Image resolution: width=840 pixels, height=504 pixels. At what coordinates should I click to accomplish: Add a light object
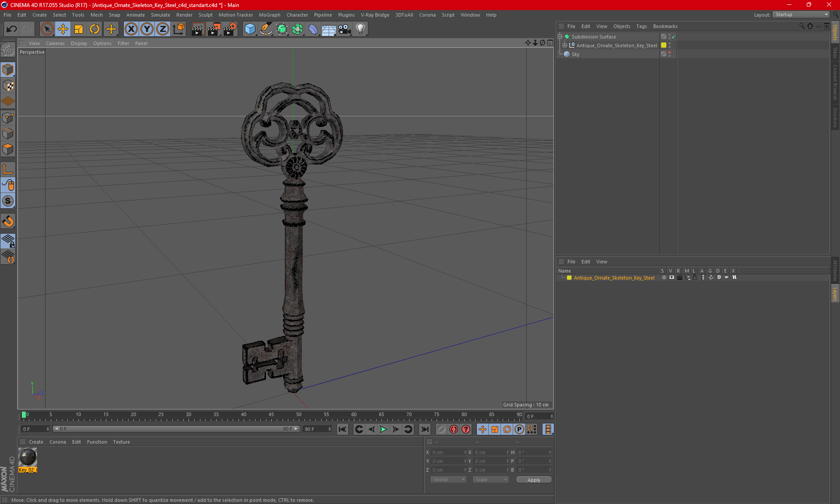[360, 29]
